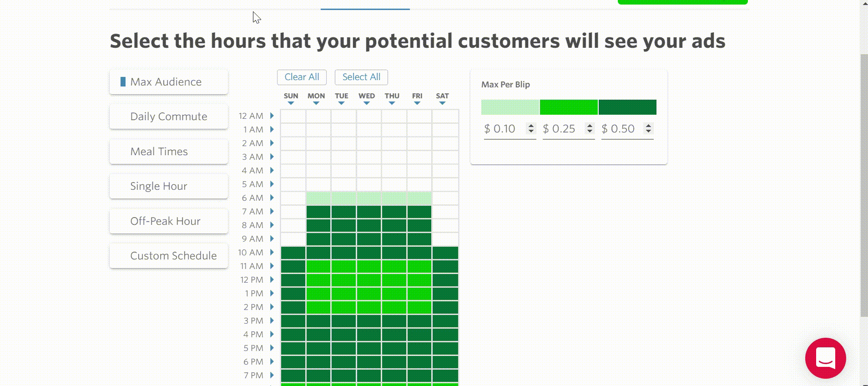Image resolution: width=868 pixels, height=386 pixels.
Task: Click the down arrow under SUN column
Action: [291, 103]
